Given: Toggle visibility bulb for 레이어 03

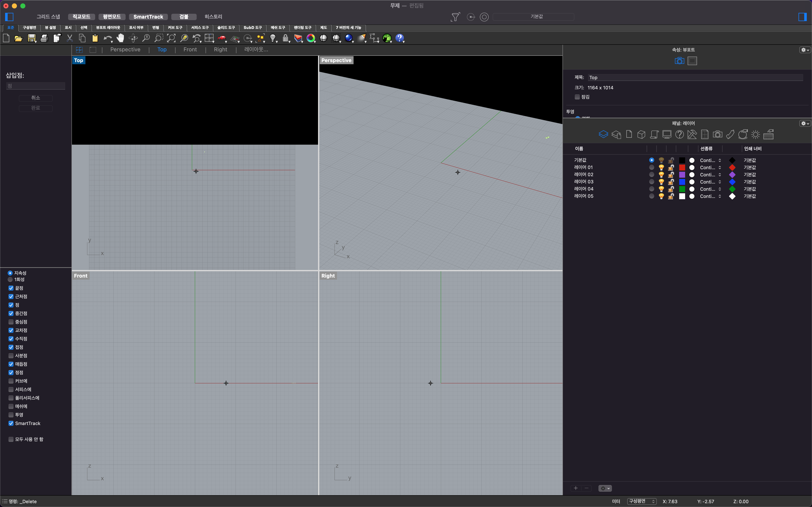Looking at the screenshot, I should point(661,182).
